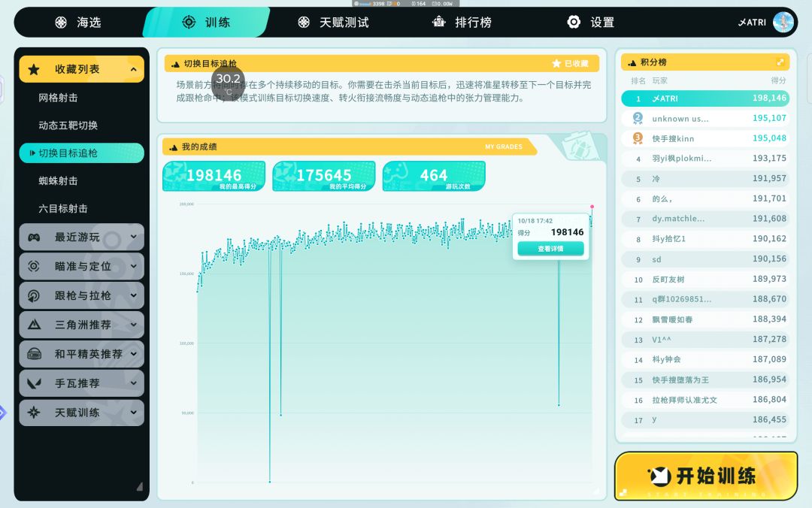The image size is (812, 508).
Task: Expand the 天赋训练 category chevron
Action: 134,413
